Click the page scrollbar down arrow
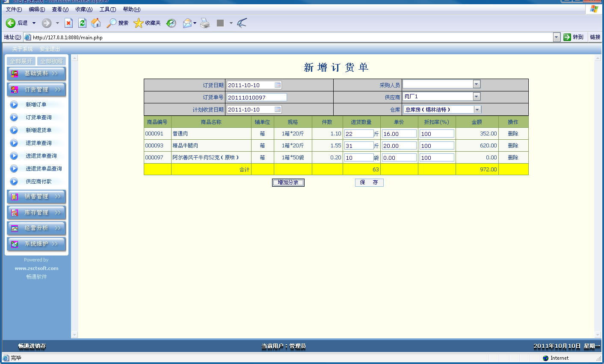This screenshot has width=604, height=364. pyautogui.click(x=598, y=335)
